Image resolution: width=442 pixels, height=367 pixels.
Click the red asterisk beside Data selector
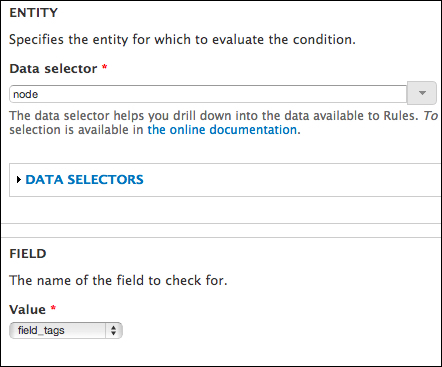tap(104, 67)
